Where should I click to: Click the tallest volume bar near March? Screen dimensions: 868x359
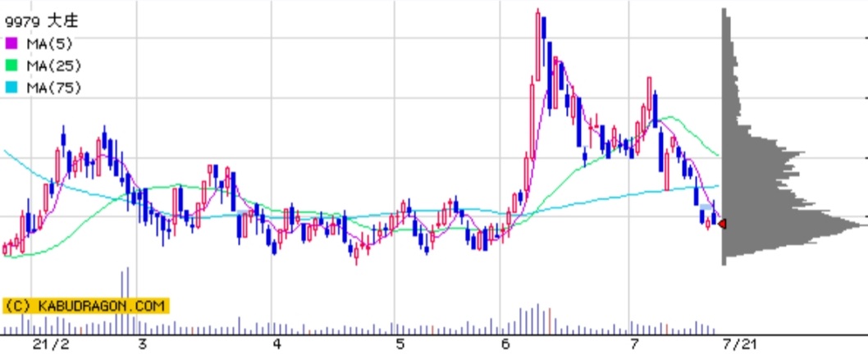127,301
